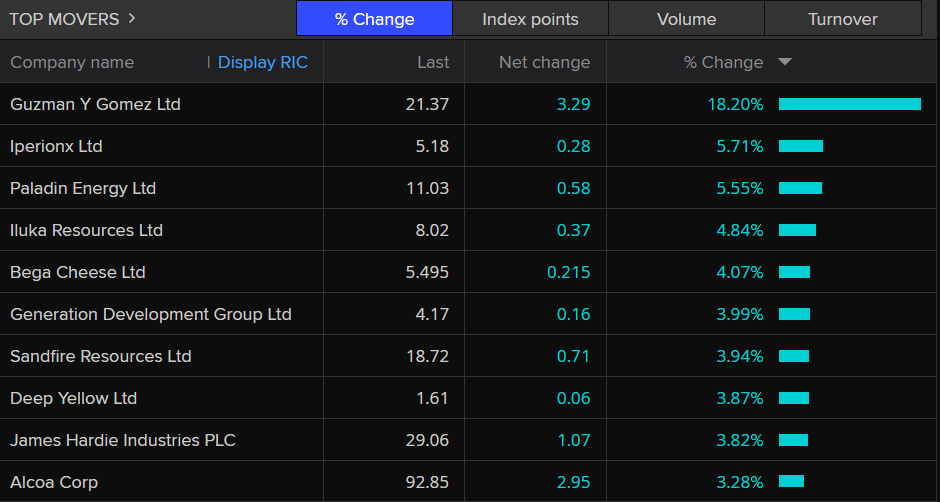
Task: Click net change value 0.71
Action: pos(574,356)
